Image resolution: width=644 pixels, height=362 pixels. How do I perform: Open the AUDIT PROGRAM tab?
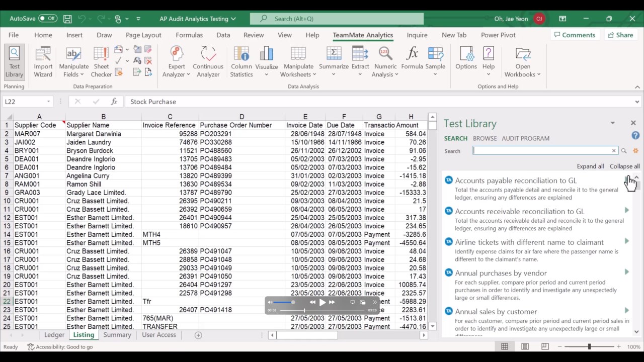tap(525, 138)
